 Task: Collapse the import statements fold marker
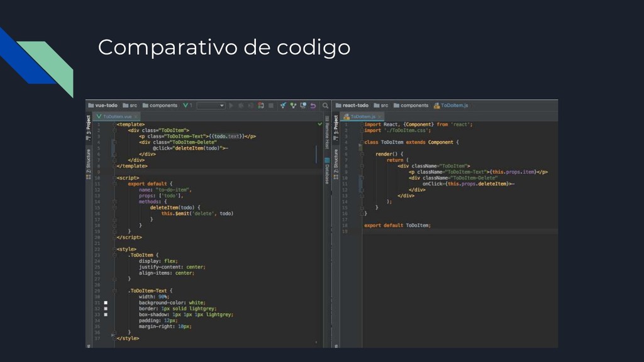(x=362, y=124)
